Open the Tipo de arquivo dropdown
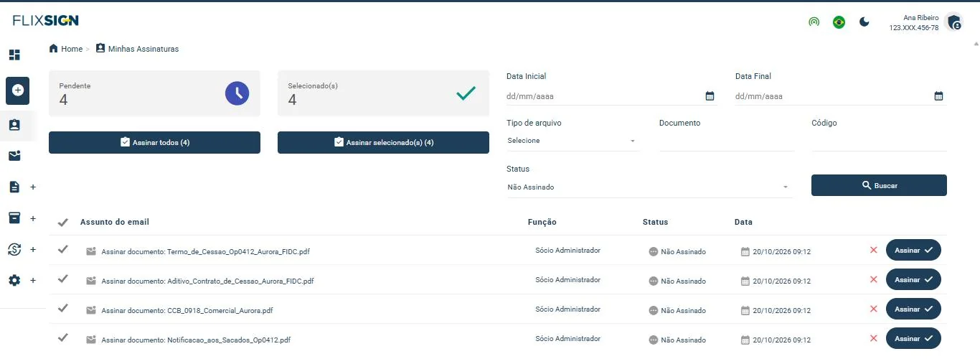The width and height of the screenshot is (980, 359). (572, 141)
